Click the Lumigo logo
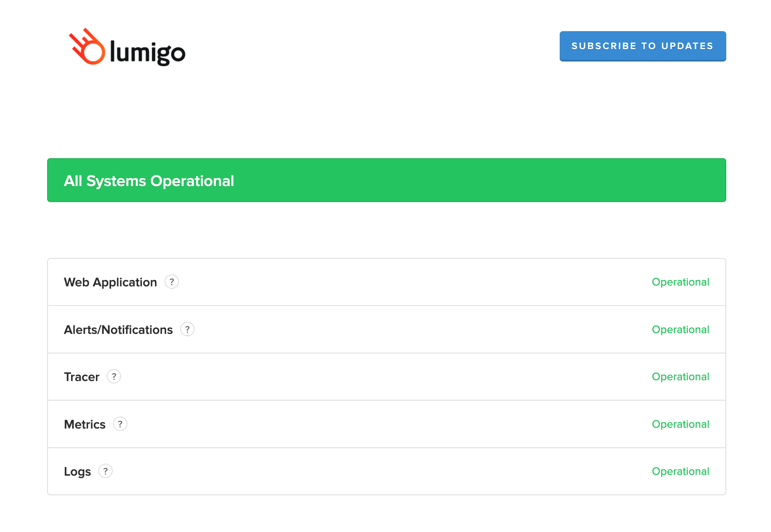Image resolution: width=771 pixels, height=532 pixels. [127, 48]
